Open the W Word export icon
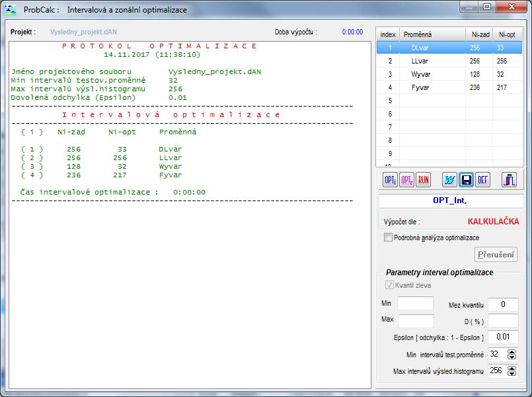The width and height of the screenshot is (532, 397). 449,180
